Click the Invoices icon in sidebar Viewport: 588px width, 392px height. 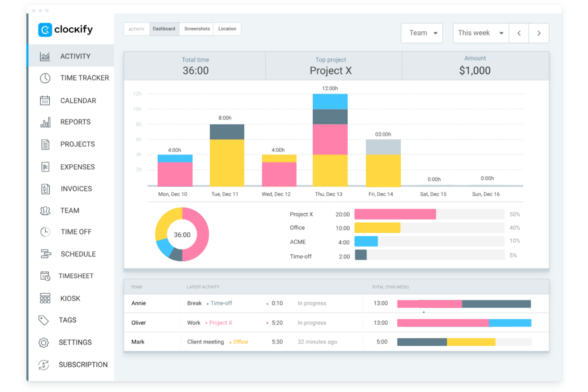46,189
